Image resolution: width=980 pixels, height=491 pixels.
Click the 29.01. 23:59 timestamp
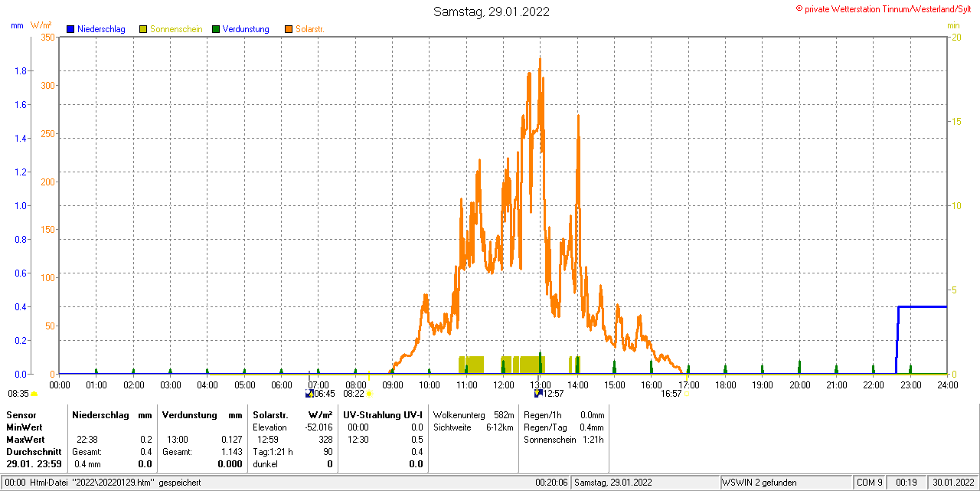pyautogui.click(x=34, y=464)
